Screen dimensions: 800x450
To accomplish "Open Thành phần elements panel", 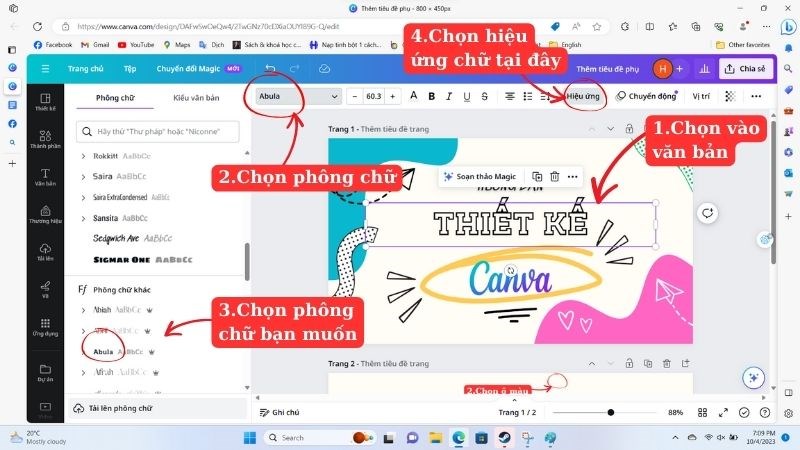I will [45, 139].
